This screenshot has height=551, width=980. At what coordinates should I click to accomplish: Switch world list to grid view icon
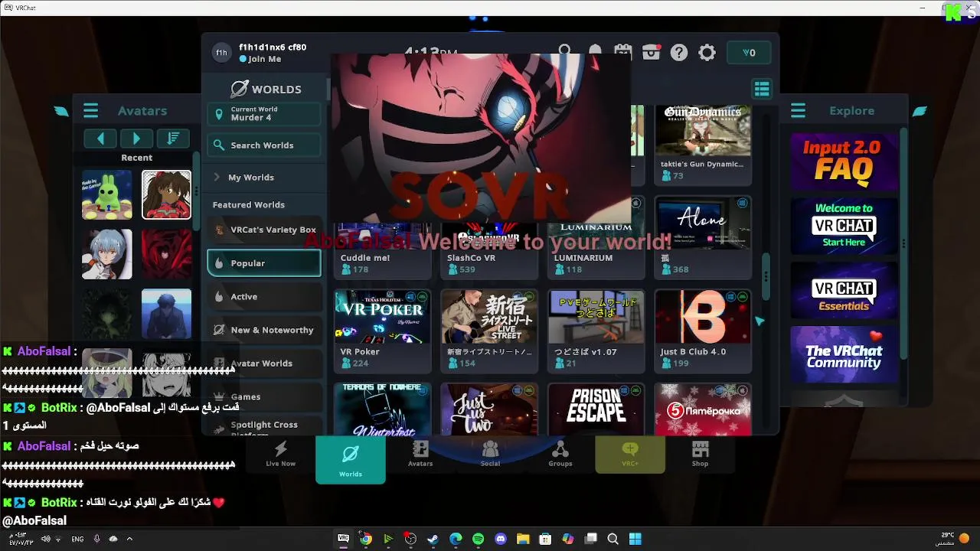click(x=762, y=90)
